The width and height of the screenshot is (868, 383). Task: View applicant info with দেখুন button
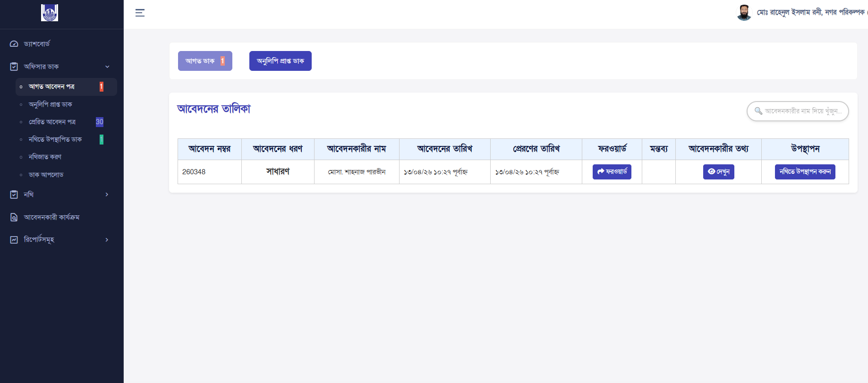click(x=718, y=172)
